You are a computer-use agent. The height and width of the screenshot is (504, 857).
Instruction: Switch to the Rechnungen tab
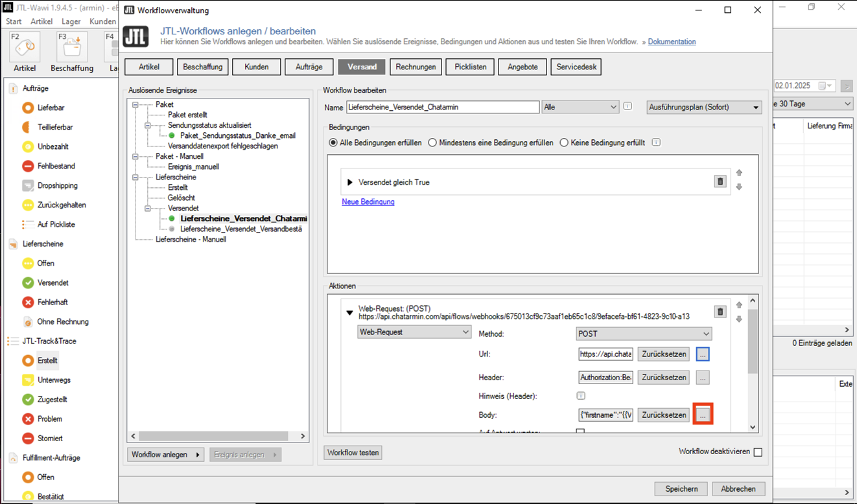[x=416, y=67]
